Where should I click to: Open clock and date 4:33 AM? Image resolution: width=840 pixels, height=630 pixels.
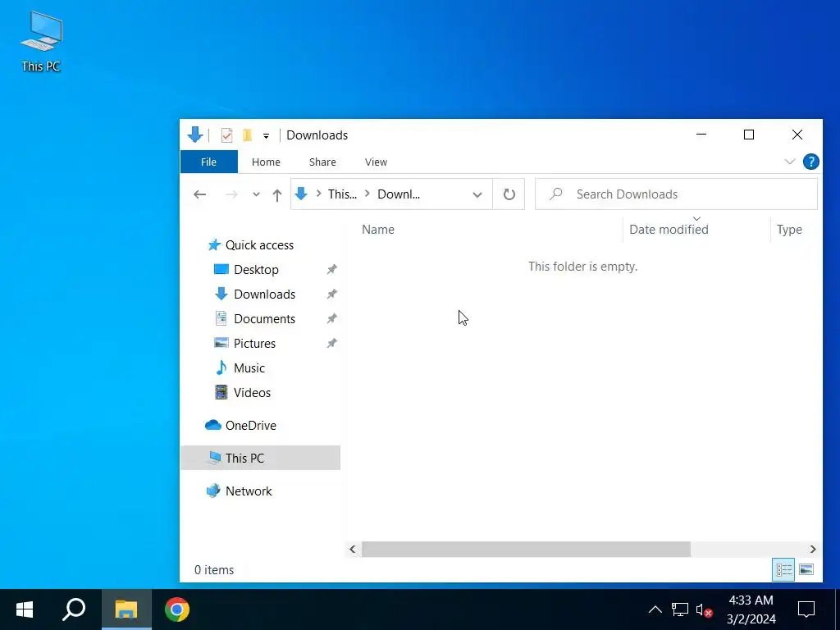[x=751, y=609]
